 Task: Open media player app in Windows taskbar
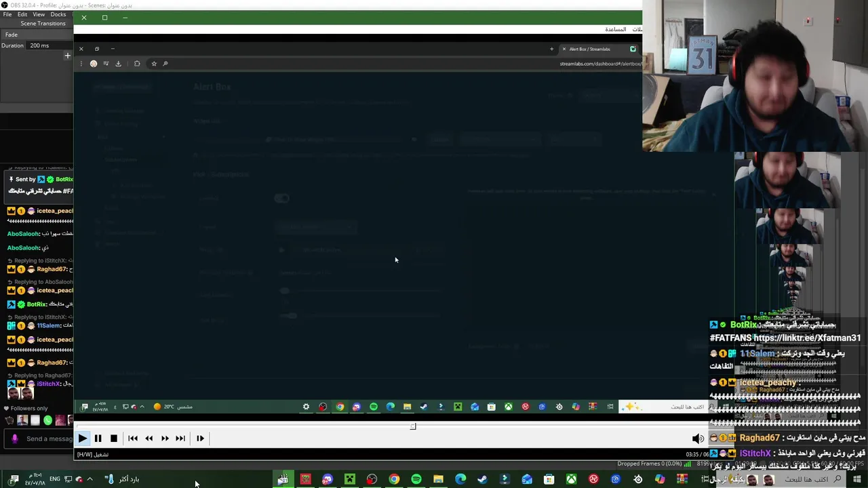(x=283, y=479)
